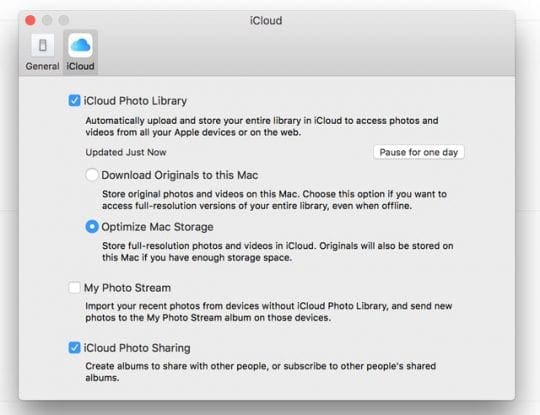Click the My Photo Stream label text
Image resolution: width=540 pixels, height=415 pixels.
127,288
